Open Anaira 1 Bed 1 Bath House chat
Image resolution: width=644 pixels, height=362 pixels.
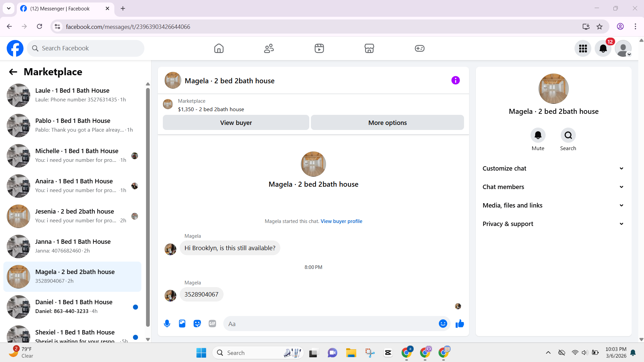(x=72, y=186)
